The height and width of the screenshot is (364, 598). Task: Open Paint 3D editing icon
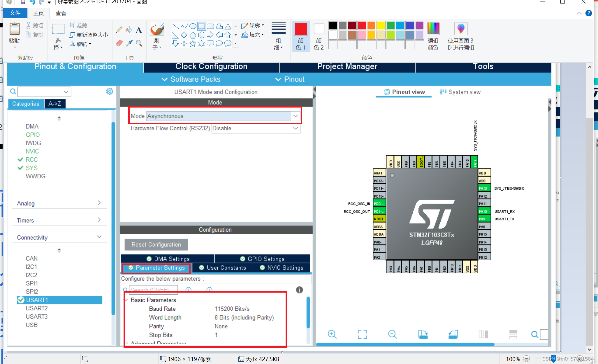461,29
